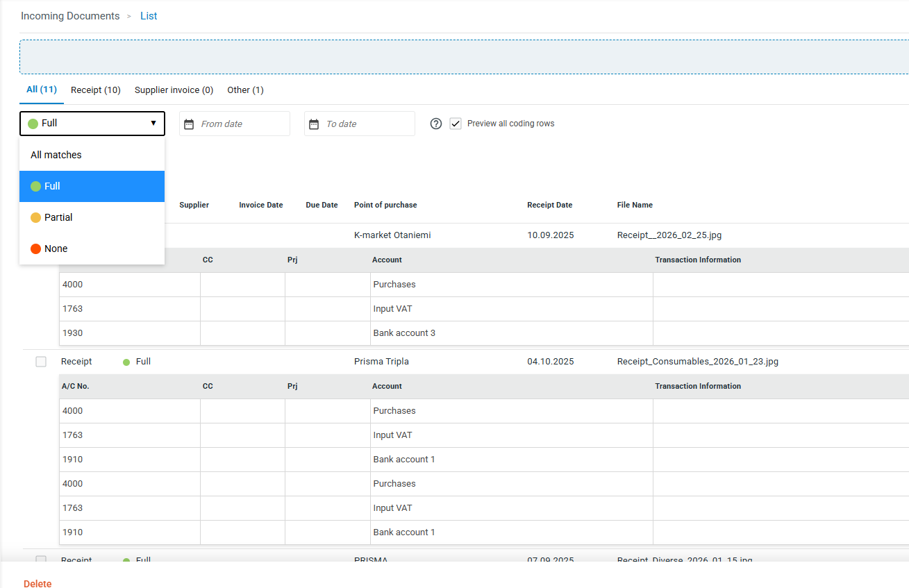Go to Incoming Documents breadcrumb link

click(70, 16)
